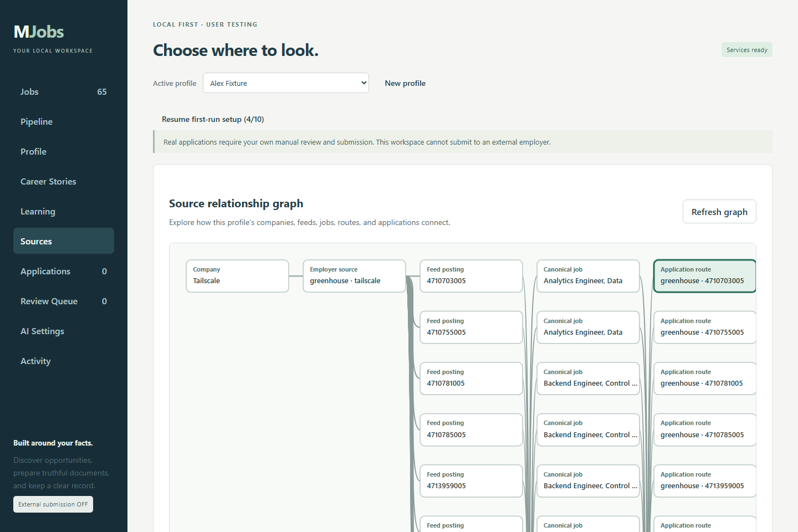Select Employer source greenhouse · tailscale node
This screenshot has height=532, width=798.
[x=354, y=276]
